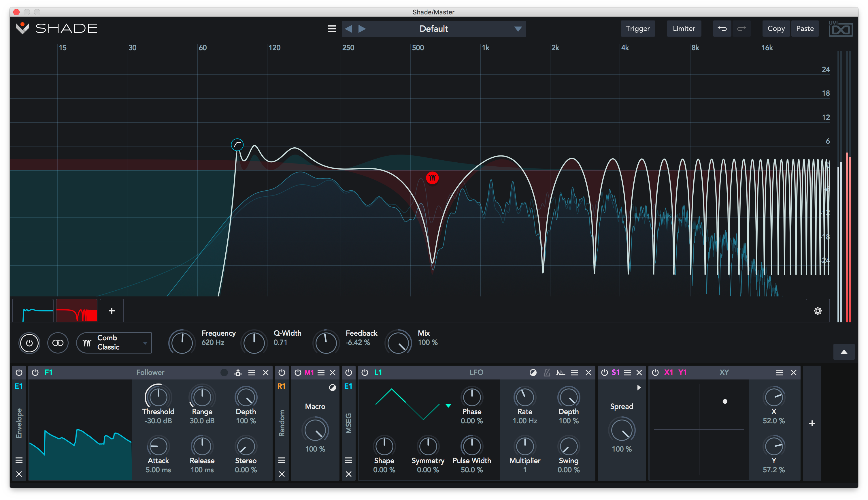
Task: Click the SHADE logo
Action: tap(57, 29)
